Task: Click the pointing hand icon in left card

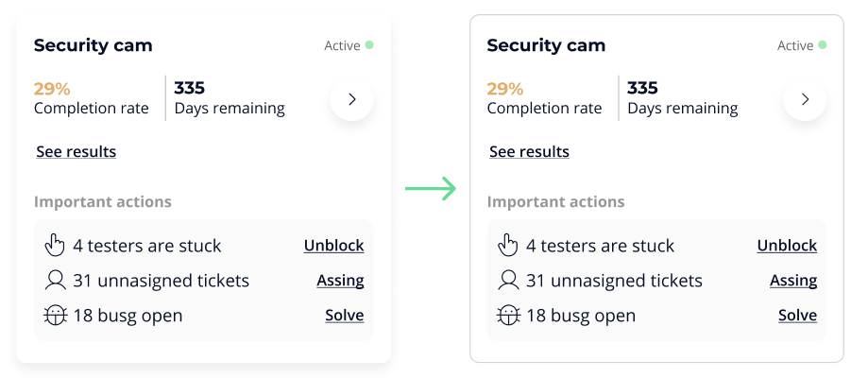Action: pyautogui.click(x=55, y=246)
